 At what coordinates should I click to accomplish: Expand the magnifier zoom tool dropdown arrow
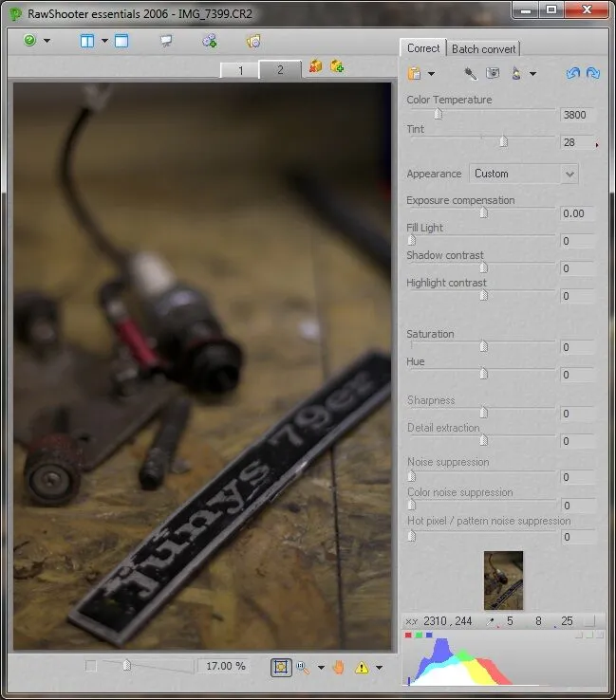[x=321, y=668]
